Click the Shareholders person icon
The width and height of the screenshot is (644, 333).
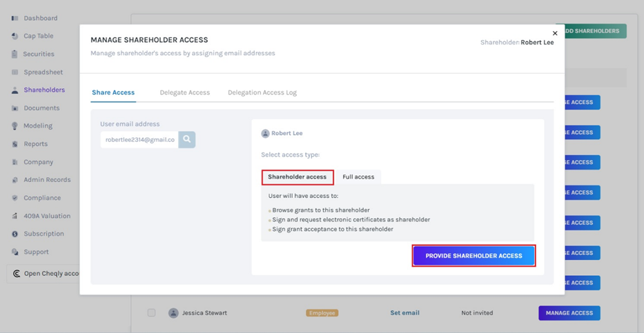15,90
